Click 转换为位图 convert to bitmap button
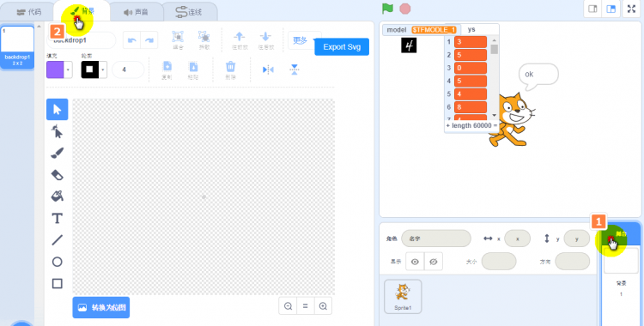Image resolution: width=644 pixels, height=326 pixels. [x=101, y=307]
